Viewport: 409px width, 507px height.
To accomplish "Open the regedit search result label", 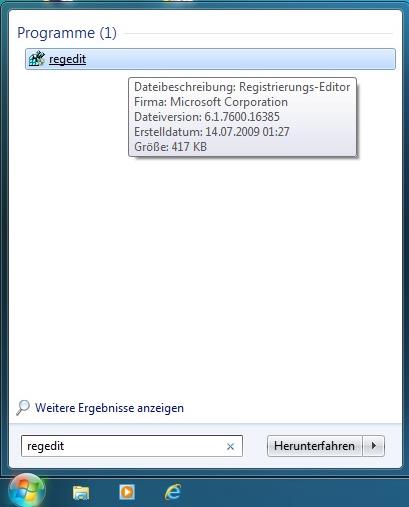I will pos(67,59).
